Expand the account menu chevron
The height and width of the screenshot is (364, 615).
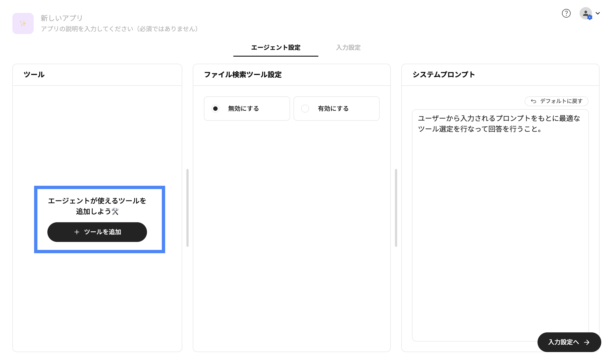pyautogui.click(x=598, y=13)
